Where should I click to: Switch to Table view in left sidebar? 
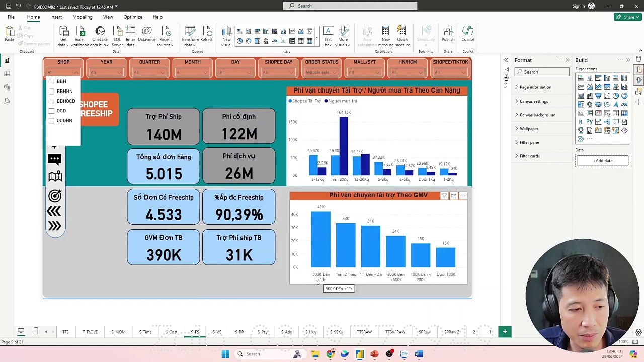click(x=7, y=74)
